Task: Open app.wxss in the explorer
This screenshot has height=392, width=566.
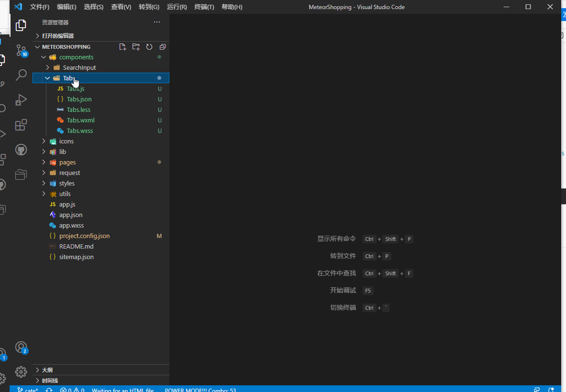Action: 100,225
